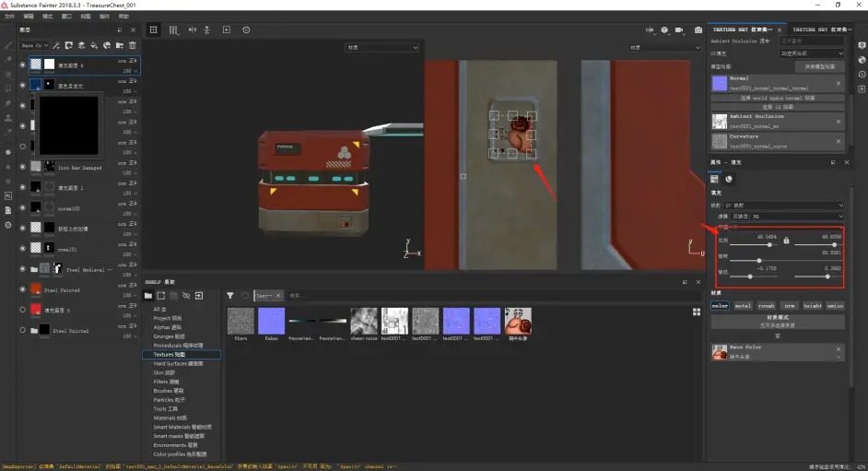Screen dimensions: 868x471
Task: Click the add fill layer bucket icon
Action: click(x=94, y=45)
